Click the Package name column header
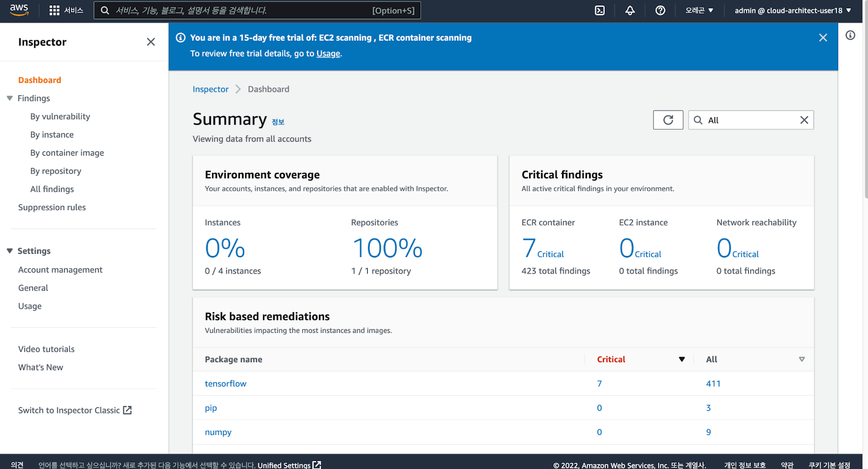Viewport: 868px width, 469px height. coord(233,359)
